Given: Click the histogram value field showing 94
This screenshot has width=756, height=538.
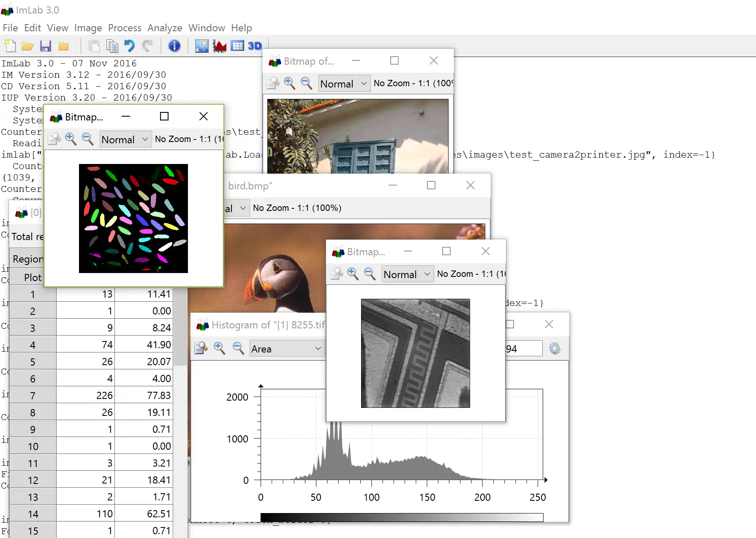Looking at the screenshot, I should point(524,349).
